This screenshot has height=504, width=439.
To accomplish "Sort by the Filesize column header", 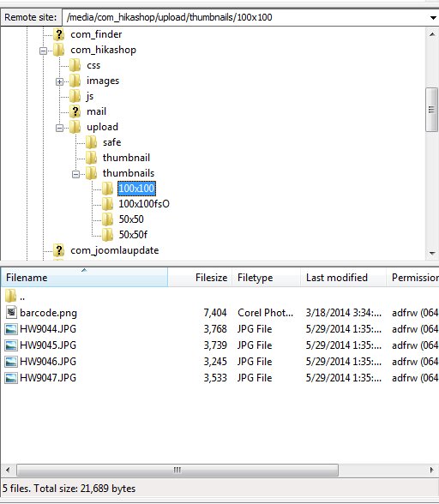I will 200,278.
